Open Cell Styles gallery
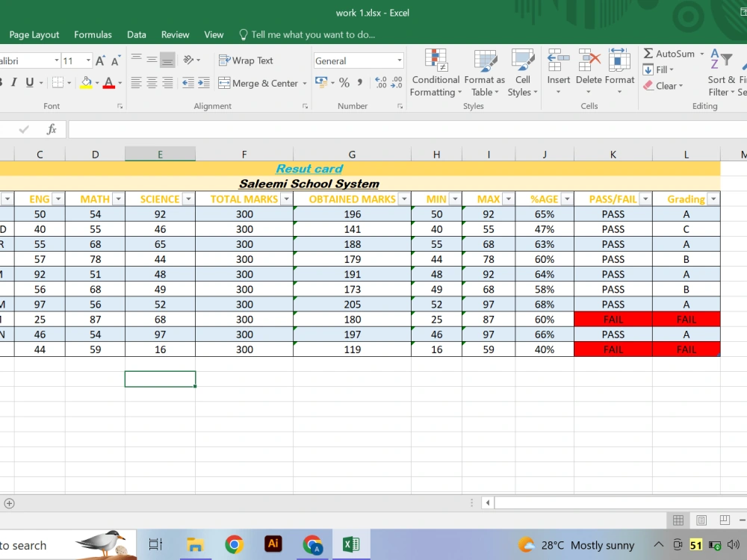The width and height of the screenshot is (747, 560). coord(523,73)
